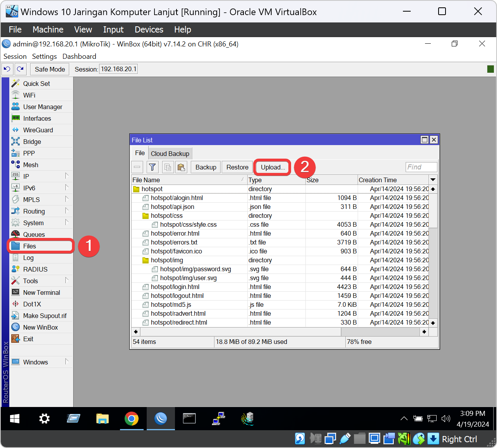The width and height of the screenshot is (497, 448).
Task: Open the PPP menu entry
Action: click(41, 153)
